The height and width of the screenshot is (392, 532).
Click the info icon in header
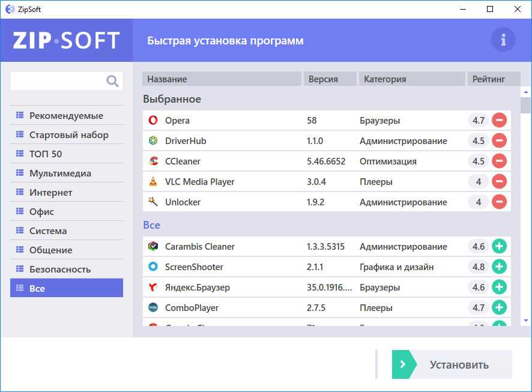point(503,40)
